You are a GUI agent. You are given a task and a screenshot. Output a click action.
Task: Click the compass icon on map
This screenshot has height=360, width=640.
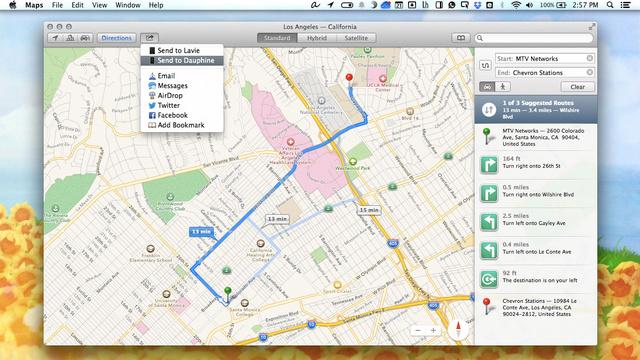pos(458,329)
